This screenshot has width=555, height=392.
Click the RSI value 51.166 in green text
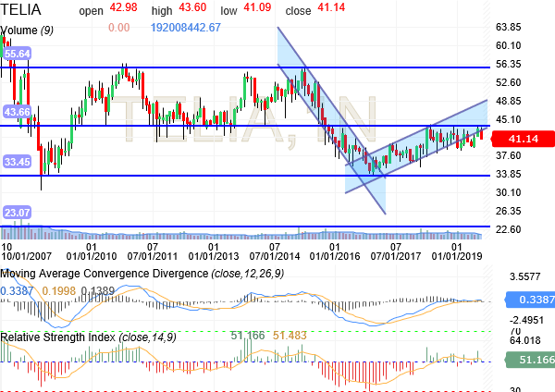click(248, 335)
